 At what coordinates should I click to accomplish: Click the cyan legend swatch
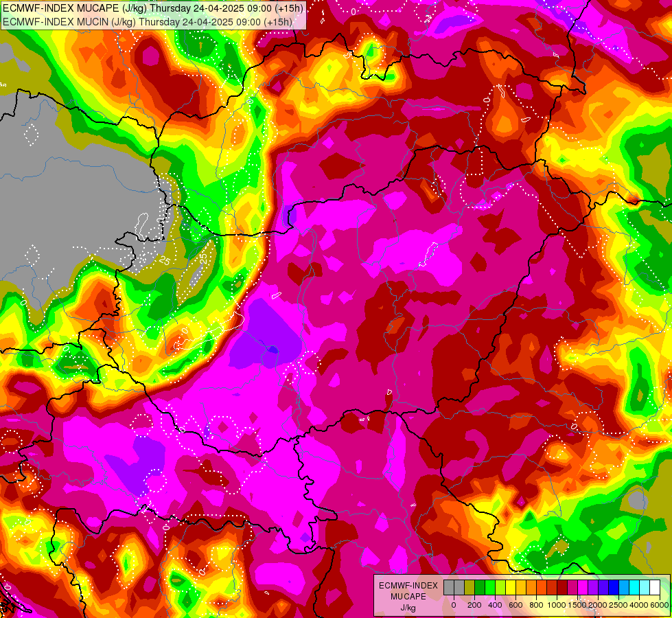coord(635,587)
